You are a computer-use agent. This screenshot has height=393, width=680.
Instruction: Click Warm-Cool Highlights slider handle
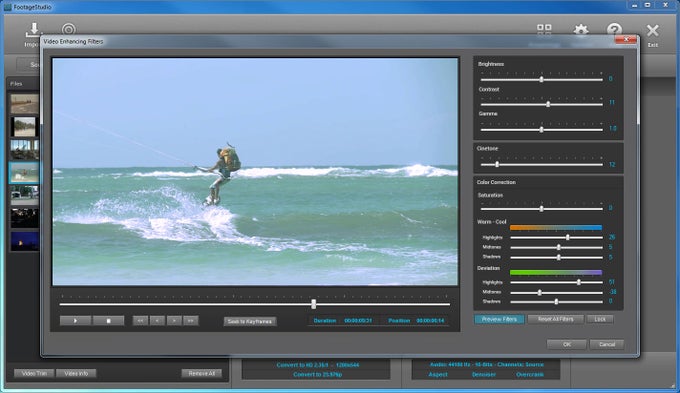pos(567,237)
